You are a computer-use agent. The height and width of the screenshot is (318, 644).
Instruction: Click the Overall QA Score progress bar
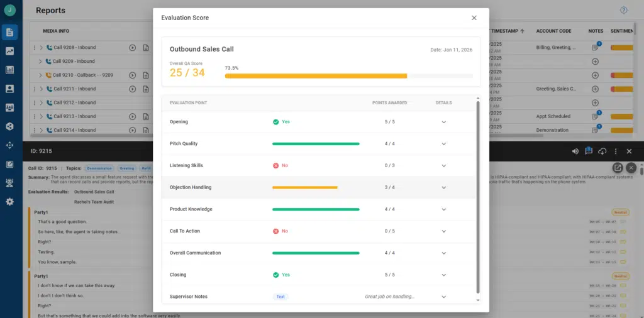tap(348, 75)
